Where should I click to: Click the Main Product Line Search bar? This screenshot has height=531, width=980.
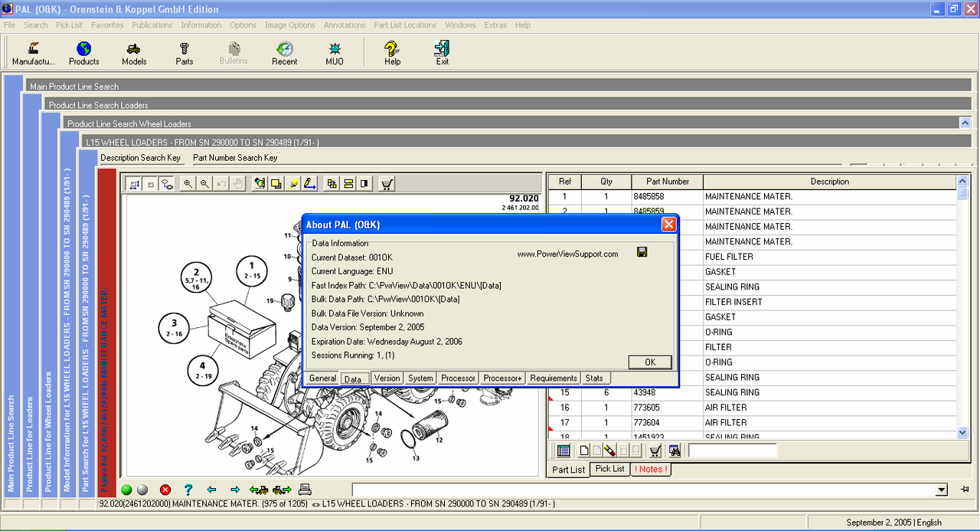pyautogui.click(x=498, y=86)
